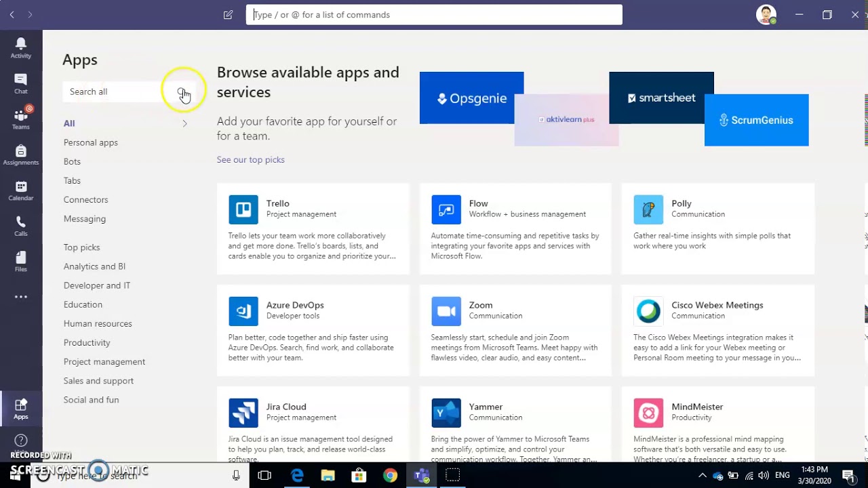
Task: Click the Cisco Webex Meetings icon
Action: coord(648,311)
